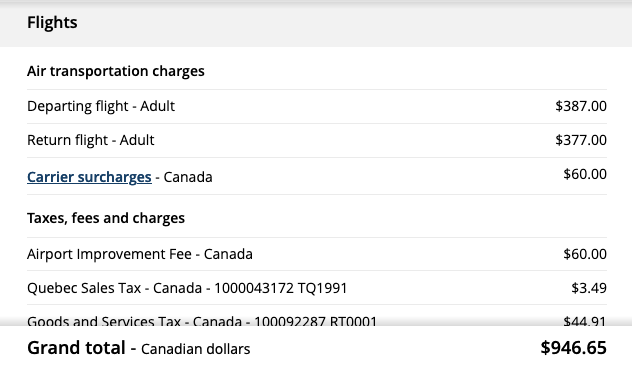Select the Air transportation charges heading
Image resolution: width=632 pixels, height=372 pixels.
pyautogui.click(x=116, y=71)
